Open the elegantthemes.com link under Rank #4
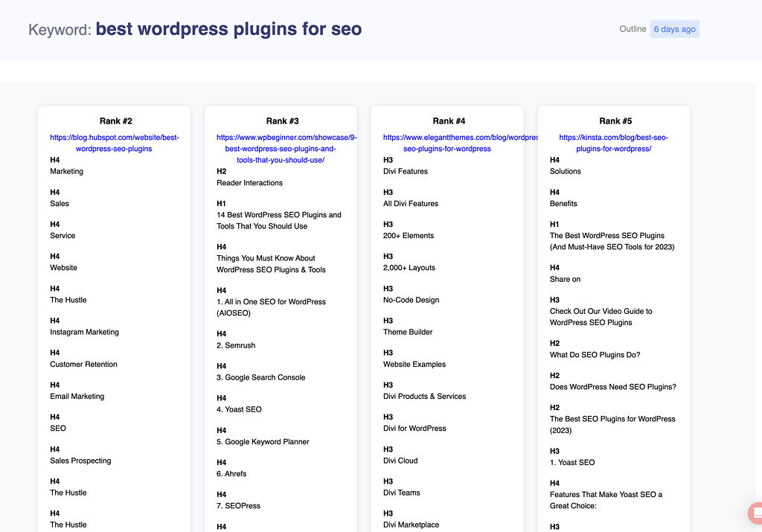 [460, 144]
